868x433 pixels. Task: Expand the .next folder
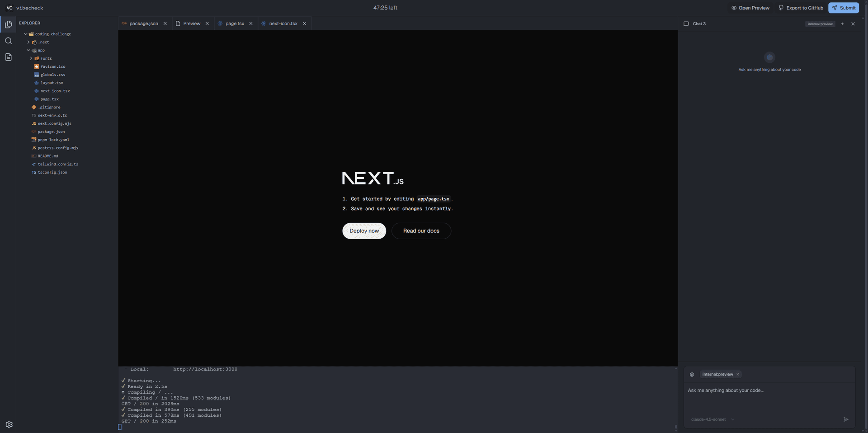point(28,42)
